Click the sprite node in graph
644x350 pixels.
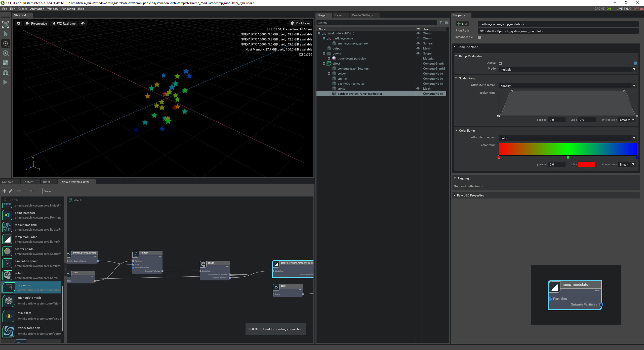288,290
